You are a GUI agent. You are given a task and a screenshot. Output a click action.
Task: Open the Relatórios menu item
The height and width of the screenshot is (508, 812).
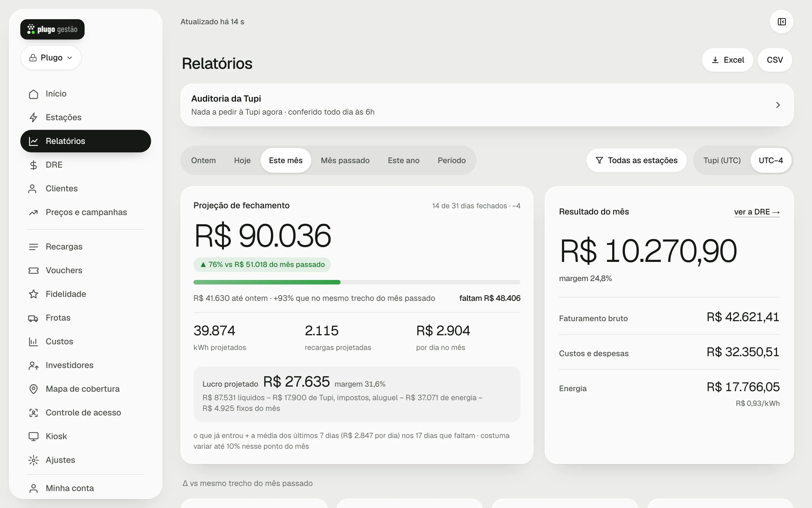click(x=85, y=141)
